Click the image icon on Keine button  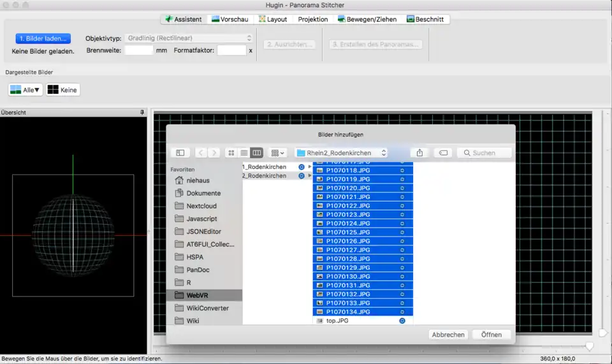pyautogui.click(x=53, y=90)
